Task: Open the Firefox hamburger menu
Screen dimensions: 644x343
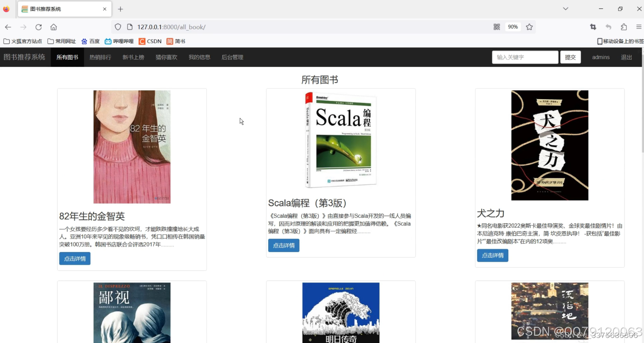Action: pos(639,27)
